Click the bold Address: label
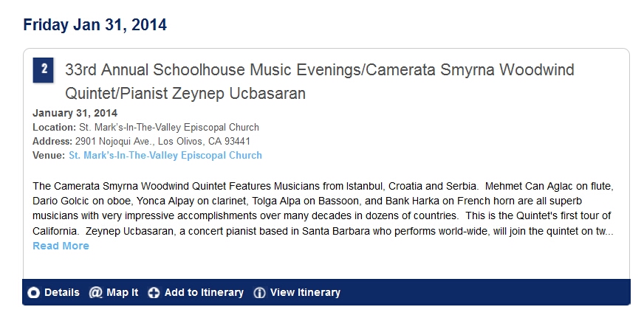 (x=52, y=141)
